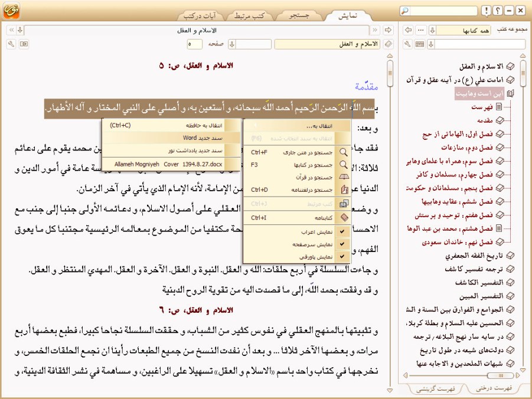
Task: Choose سند جدید یادداشت نور in the submenu
Action: pos(171,151)
